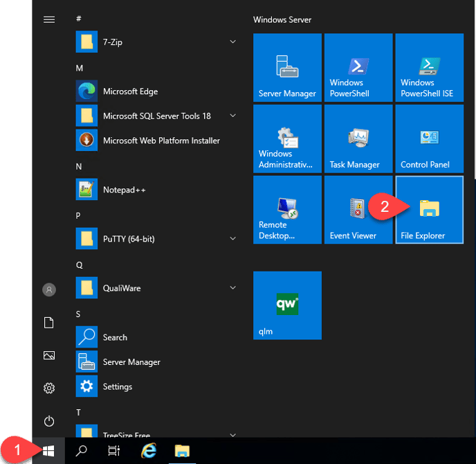Image resolution: width=476 pixels, height=464 pixels.
Task: Open the 7-Zip folder entry
Action: (x=156, y=42)
